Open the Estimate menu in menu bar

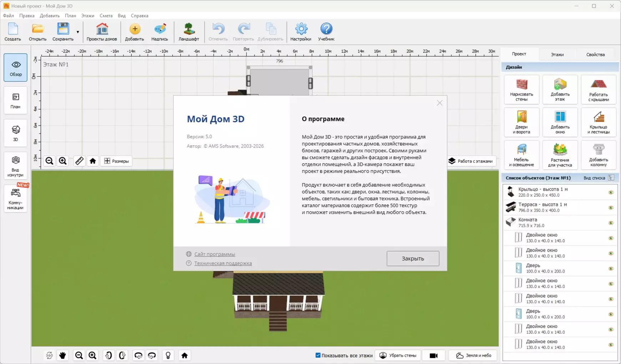[106, 16]
